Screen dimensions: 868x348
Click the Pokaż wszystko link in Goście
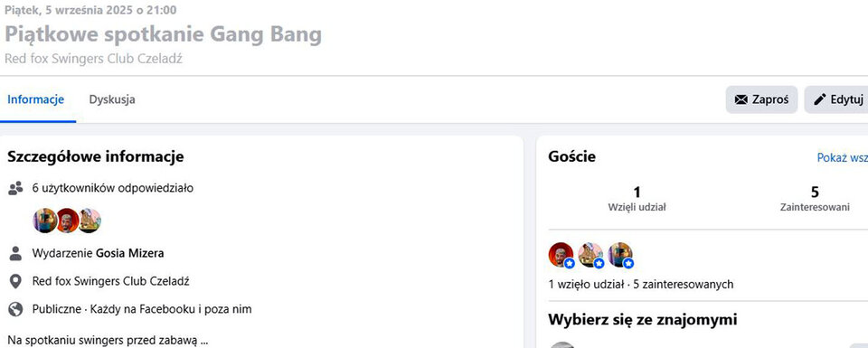point(843,157)
